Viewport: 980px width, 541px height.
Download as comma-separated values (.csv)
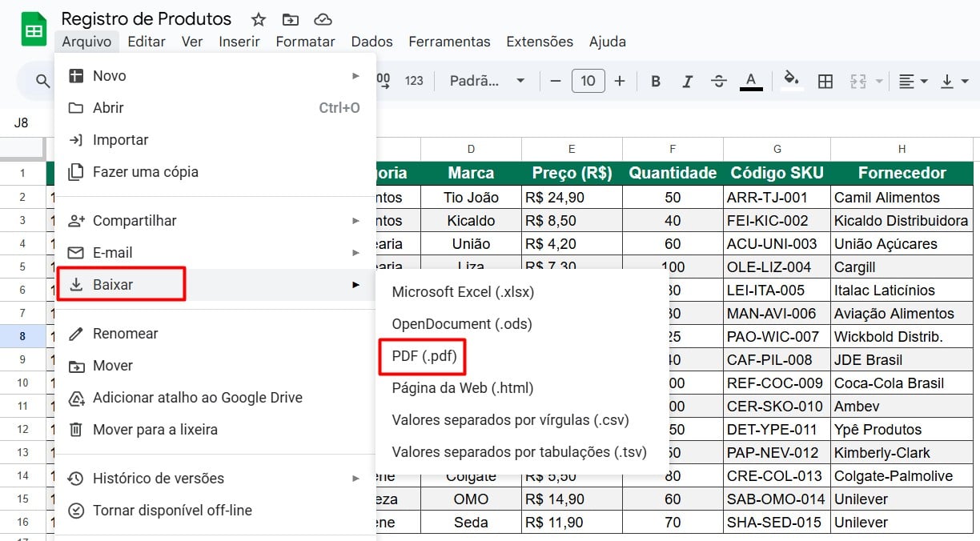tap(522, 420)
